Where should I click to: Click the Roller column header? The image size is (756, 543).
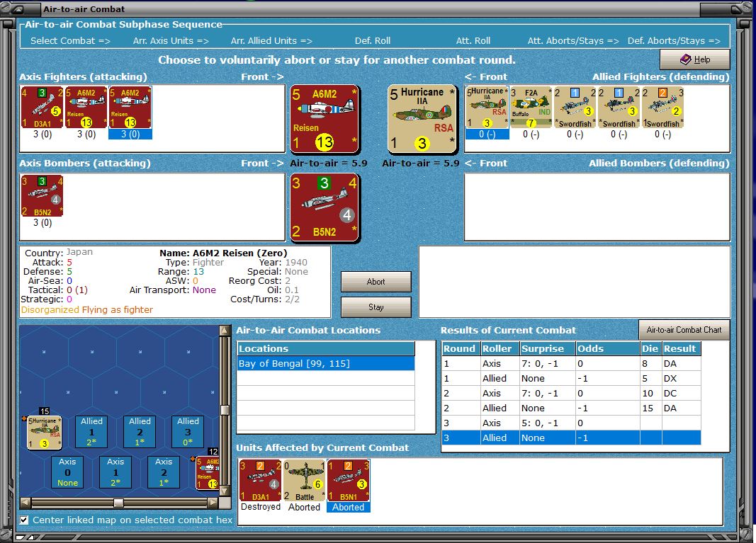500,348
